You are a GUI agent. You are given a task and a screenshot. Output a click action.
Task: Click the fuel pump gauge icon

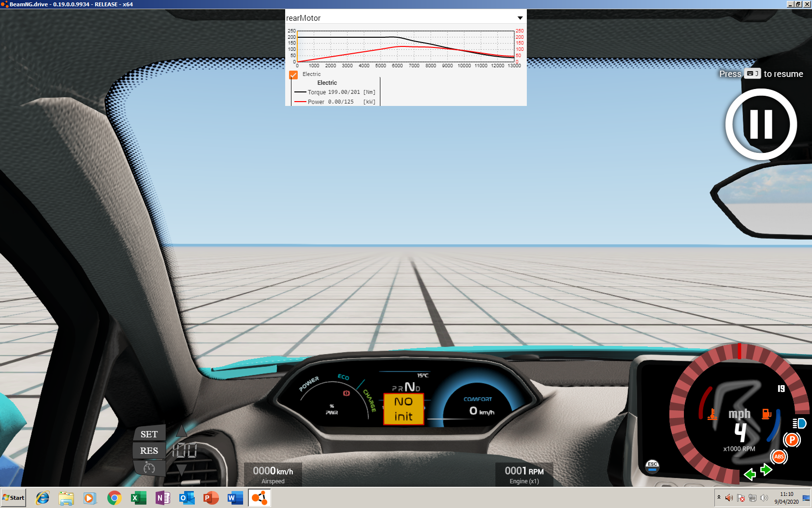(x=766, y=414)
